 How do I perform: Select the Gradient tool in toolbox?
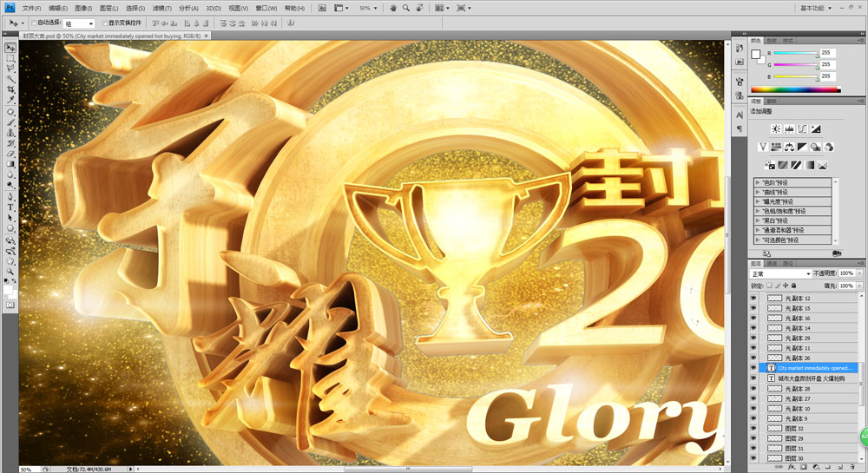tap(10, 164)
